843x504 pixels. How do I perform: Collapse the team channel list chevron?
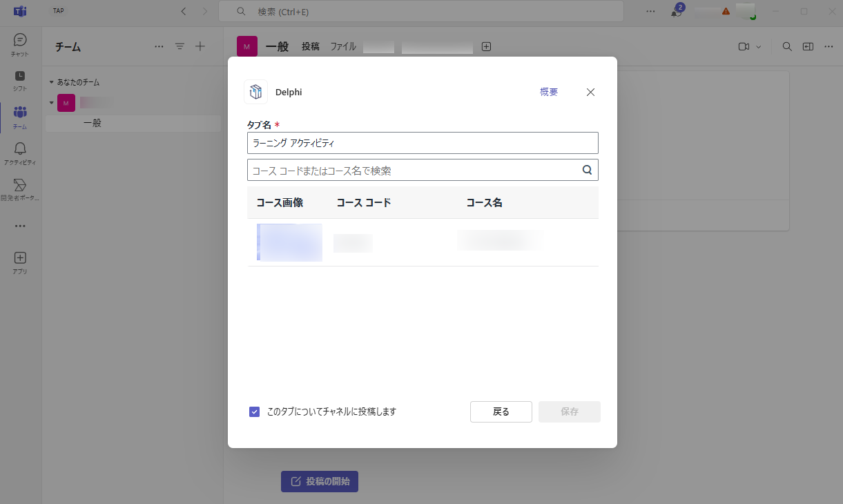pyautogui.click(x=51, y=102)
